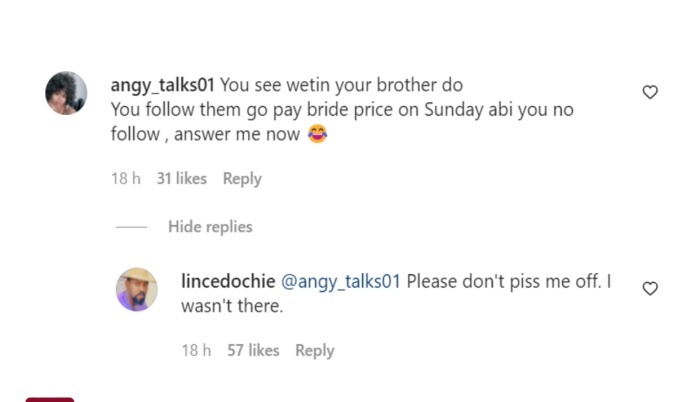Visit the angy_talks01 username link
The image size is (700, 402).
[x=163, y=85]
